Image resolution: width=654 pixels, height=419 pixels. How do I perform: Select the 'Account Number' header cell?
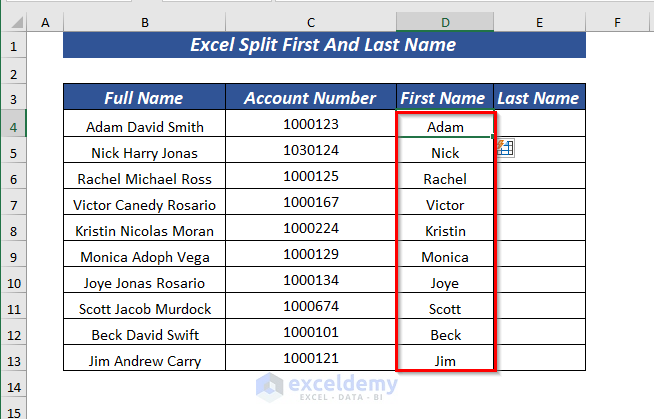311,98
